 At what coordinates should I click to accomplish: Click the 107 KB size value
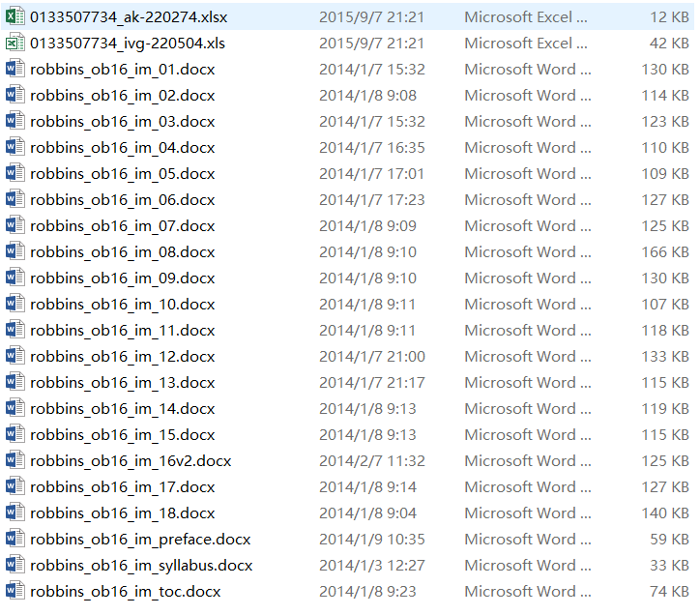point(665,305)
